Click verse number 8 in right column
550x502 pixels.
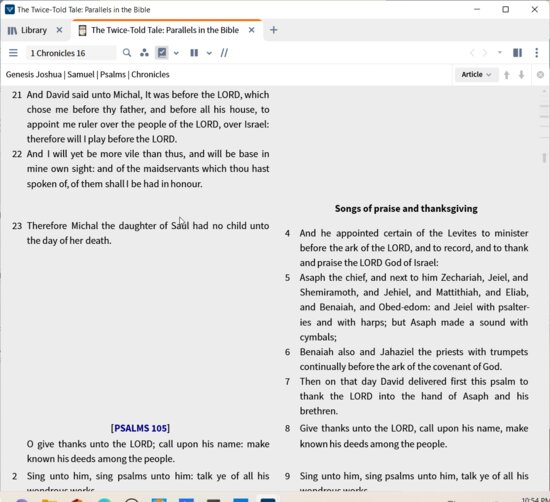(x=287, y=429)
